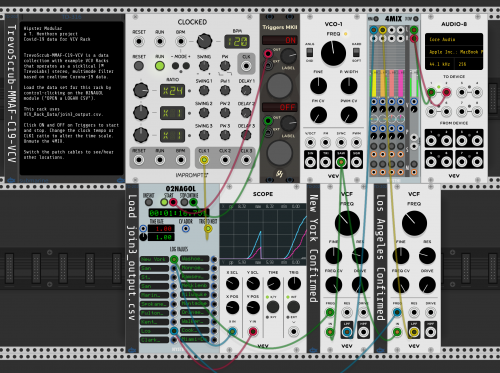Click the O2NAGOL START button

[164, 202]
